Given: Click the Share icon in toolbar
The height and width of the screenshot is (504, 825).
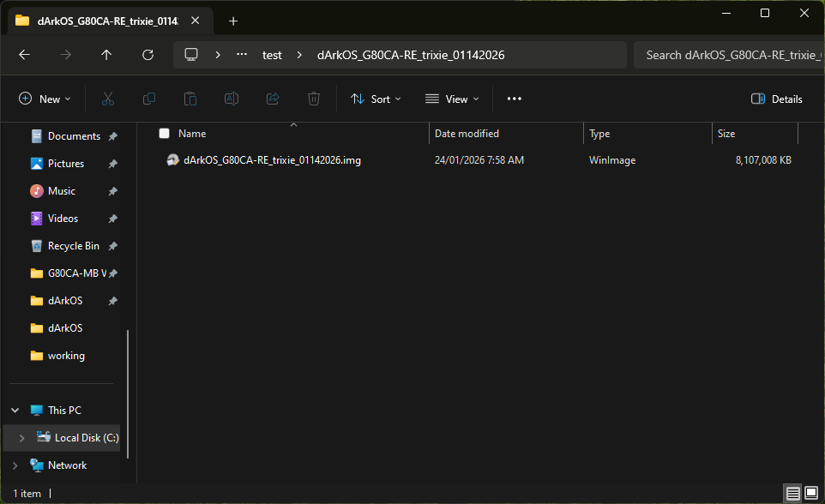Looking at the screenshot, I should pos(273,99).
